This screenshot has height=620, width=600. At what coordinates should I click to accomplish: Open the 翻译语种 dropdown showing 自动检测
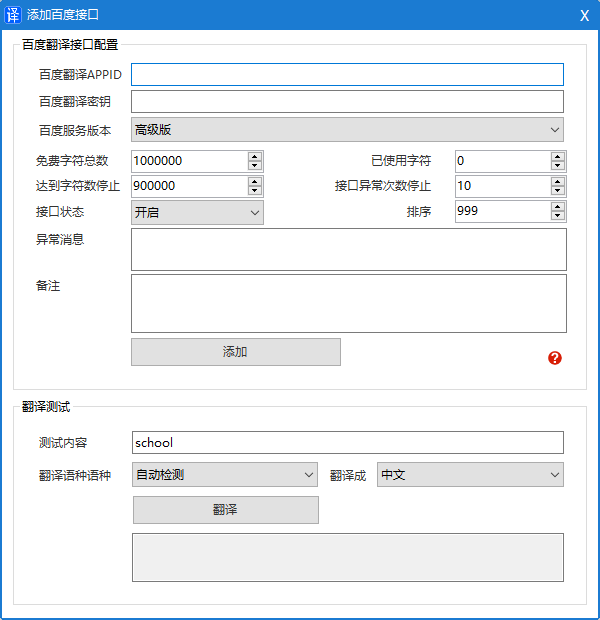[225, 474]
